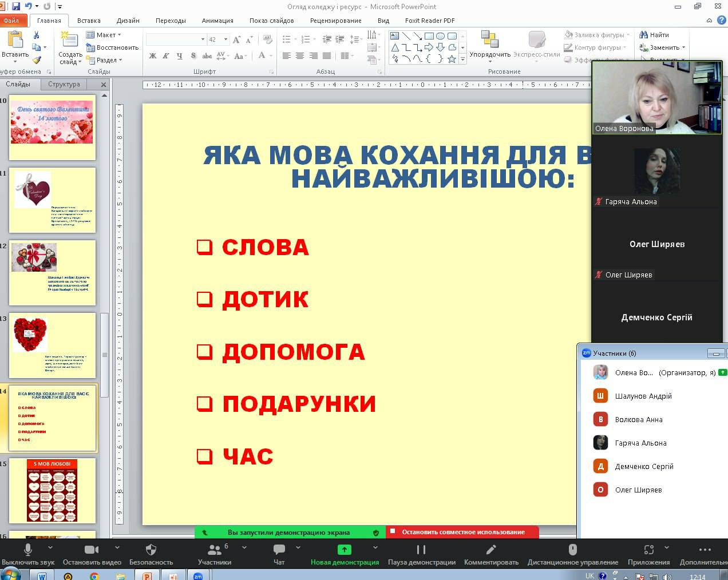Image resolution: width=728 pixels, height=580 pixels.
Task: Select the star shape in shapes gallery
Action: pyautogui.click(x=452, y=58)
